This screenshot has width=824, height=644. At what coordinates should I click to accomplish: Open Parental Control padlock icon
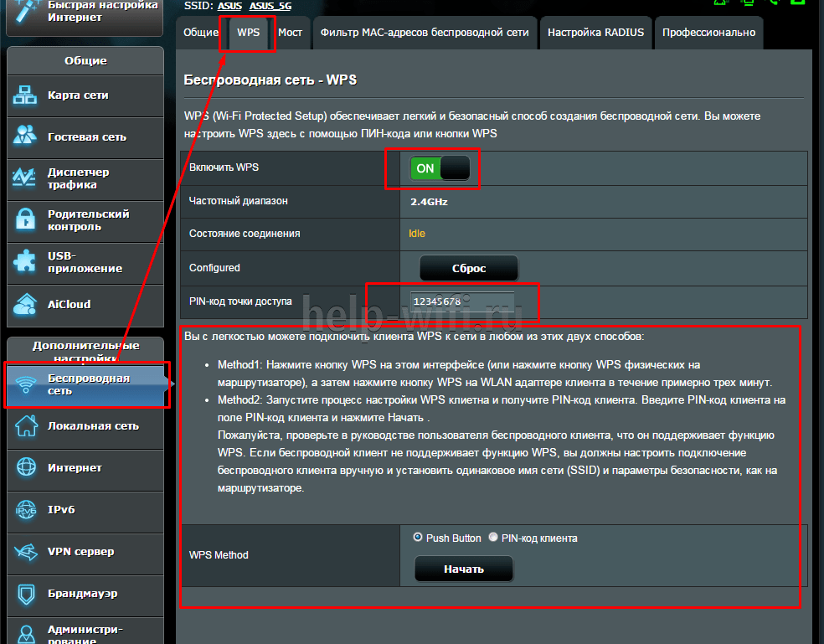coord(25,220)
